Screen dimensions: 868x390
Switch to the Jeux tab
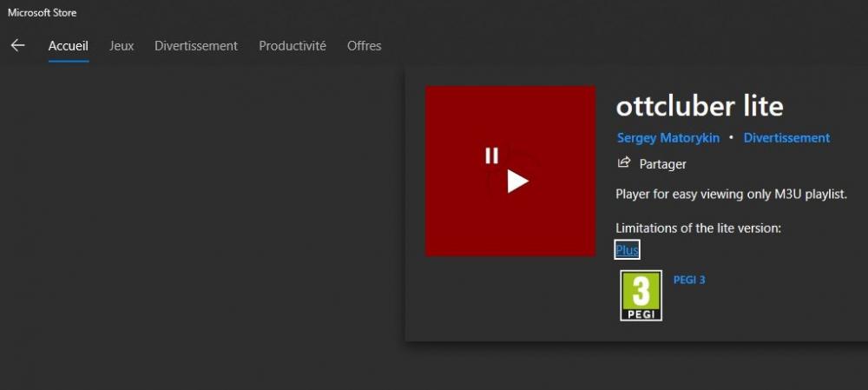(122, 46)
